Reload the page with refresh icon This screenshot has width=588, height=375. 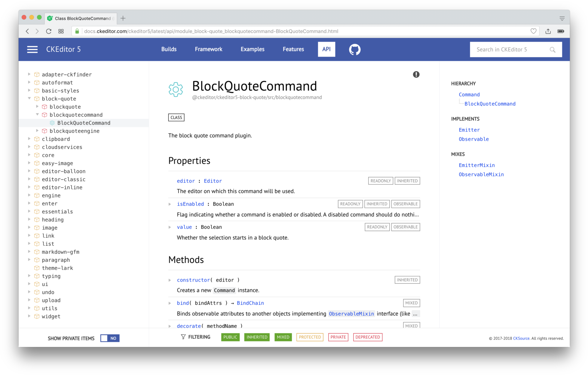click(x=49, y=31)
